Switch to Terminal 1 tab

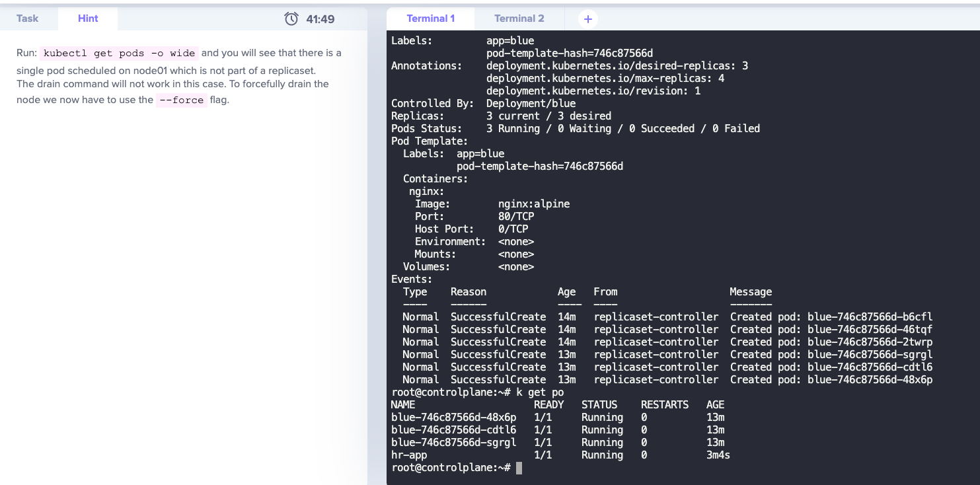431,19
